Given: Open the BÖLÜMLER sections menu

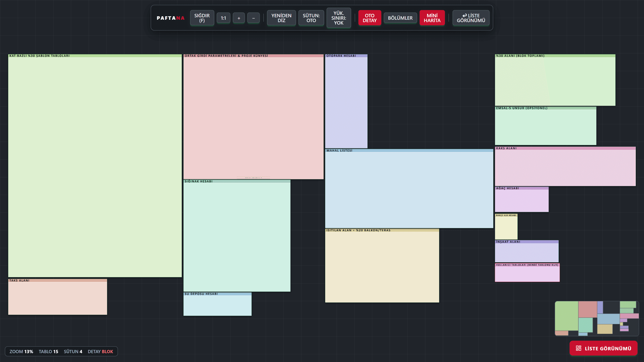Looking at the screenshot, I should pos(400,18).
